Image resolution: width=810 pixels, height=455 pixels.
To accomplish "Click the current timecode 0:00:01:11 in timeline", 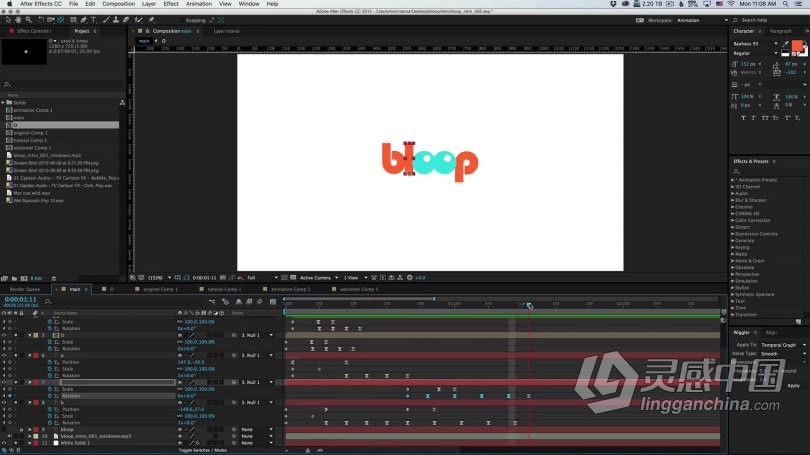I will click(x=21, y=300).
